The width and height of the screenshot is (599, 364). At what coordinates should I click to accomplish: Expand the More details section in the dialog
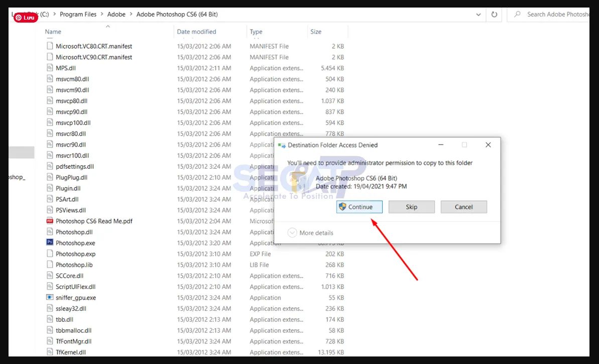pos(310,232)
